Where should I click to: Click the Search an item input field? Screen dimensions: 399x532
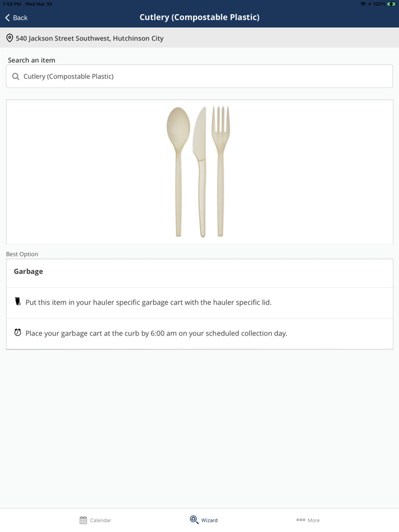[x=199, y=76]
